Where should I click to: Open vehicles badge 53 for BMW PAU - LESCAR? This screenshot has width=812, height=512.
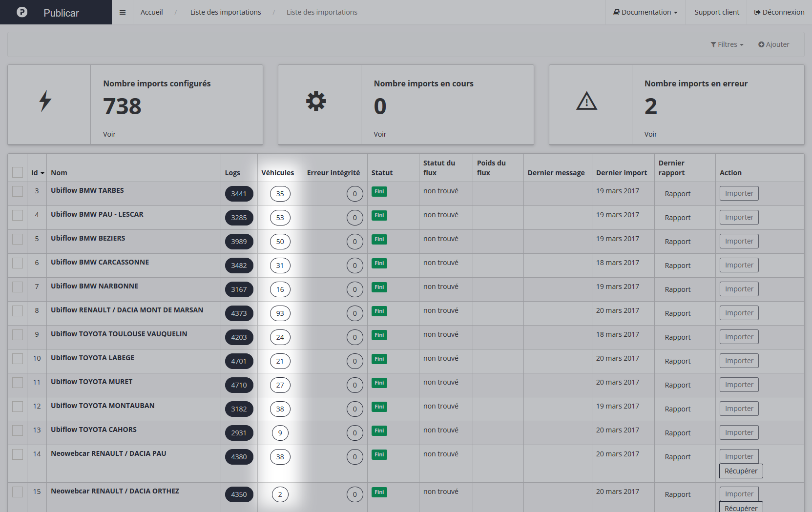click(x=280, y=218)
